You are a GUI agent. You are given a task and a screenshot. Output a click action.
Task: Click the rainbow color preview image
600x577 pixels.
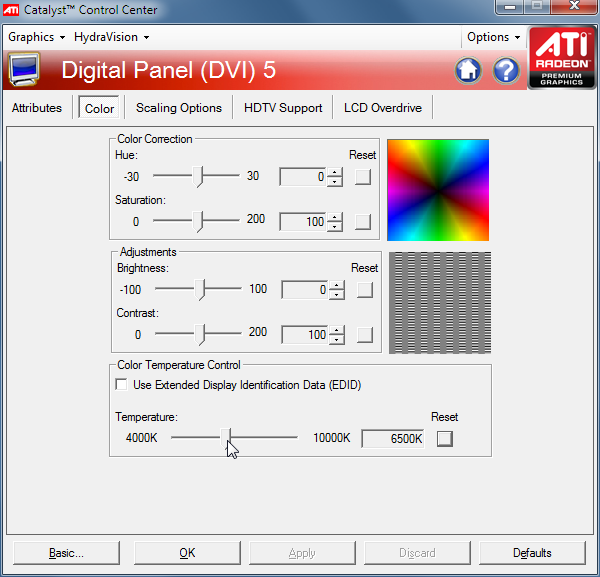tap(438, 190)
